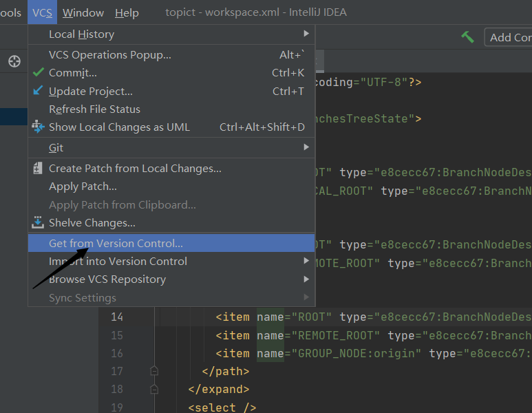The image size is (532, 413).
Task: Click the Add Configuration button
Action: 509,37
